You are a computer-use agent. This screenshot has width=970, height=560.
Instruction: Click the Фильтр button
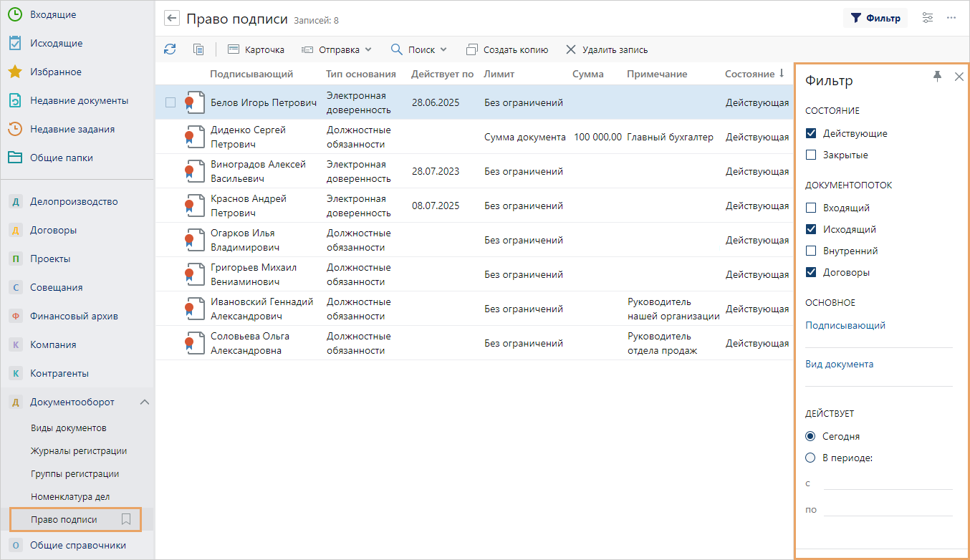click(875, 18)
